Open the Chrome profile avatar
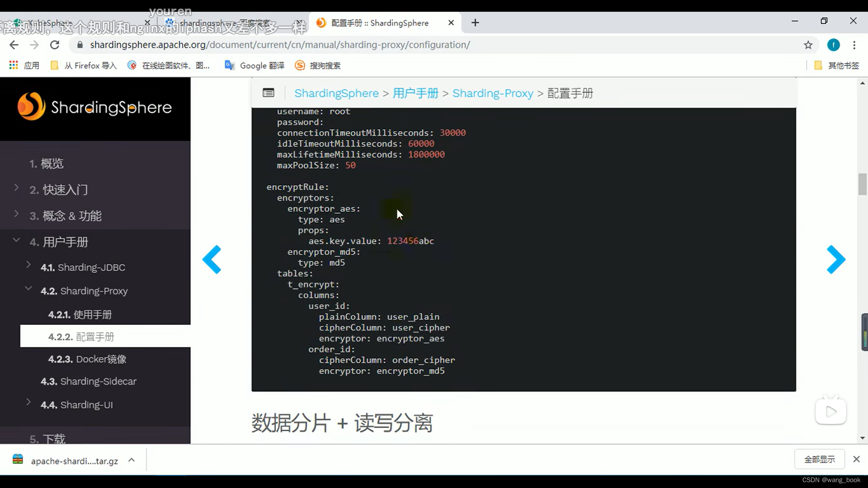This screenshot has height=488, width=868. click(x=834, y=45)
